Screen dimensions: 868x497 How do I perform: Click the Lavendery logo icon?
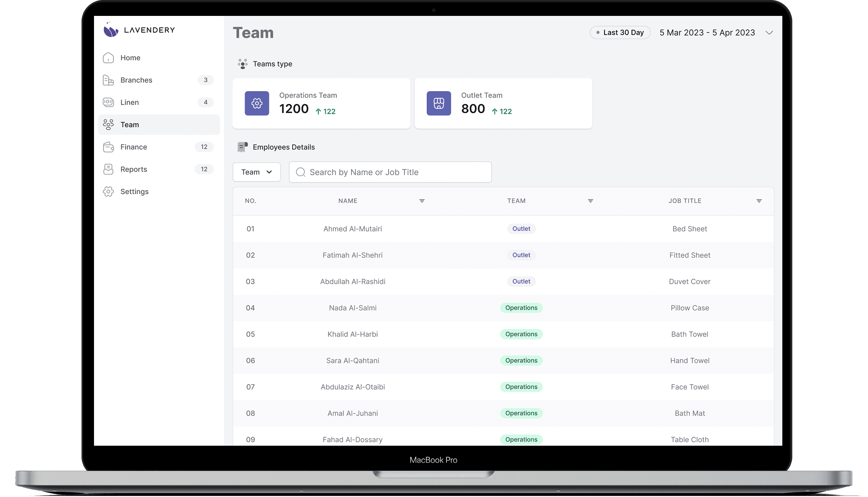tap(111, 30)
